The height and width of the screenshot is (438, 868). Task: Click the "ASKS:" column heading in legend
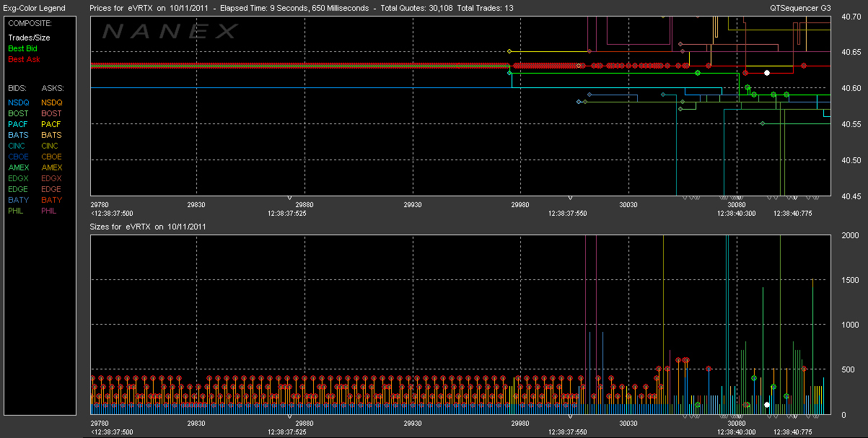point(53,88)
